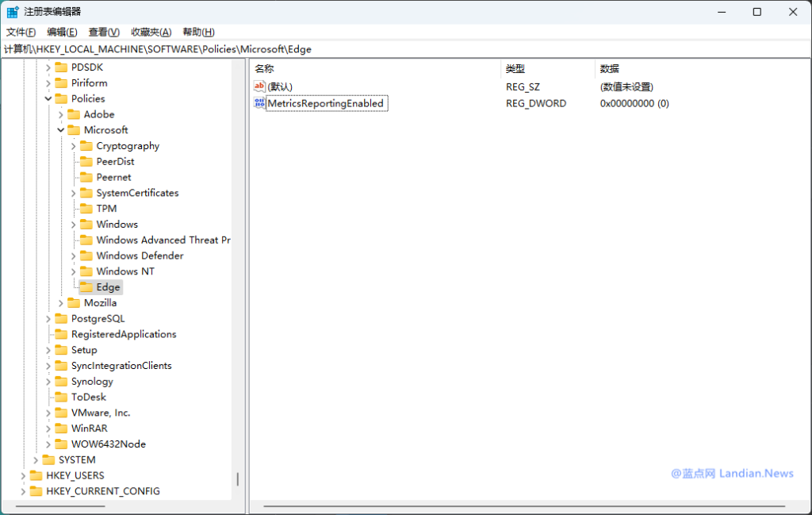The image size is (812, 515).
Task: Expand the SystemCertificates tree node
Action: click(x=73, y=194)
